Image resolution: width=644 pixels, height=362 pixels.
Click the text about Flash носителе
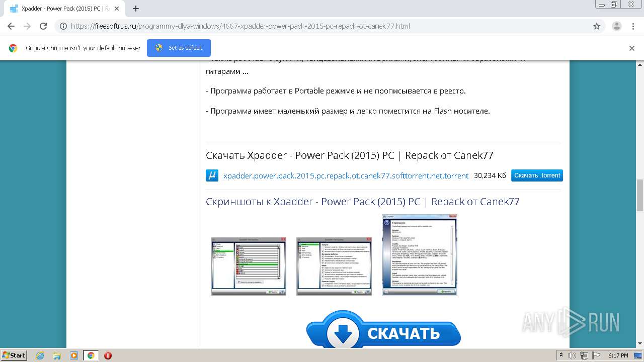tap(348, 111)
